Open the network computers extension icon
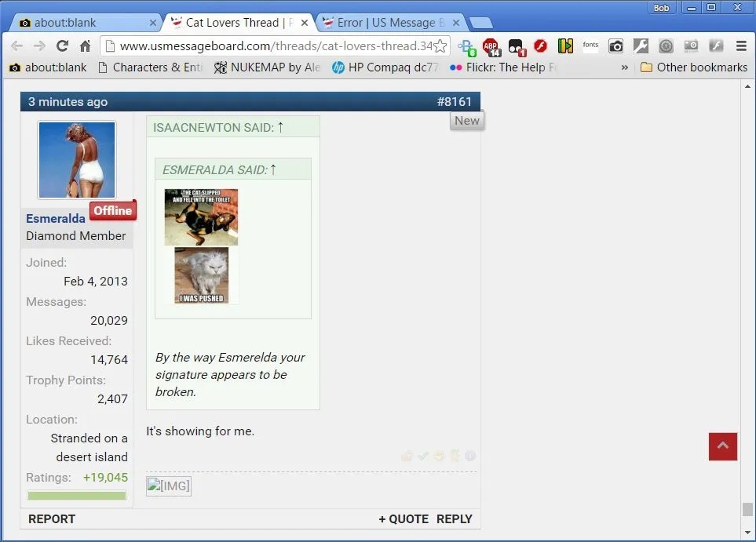756x542 pixels. (x=467, y=47)
